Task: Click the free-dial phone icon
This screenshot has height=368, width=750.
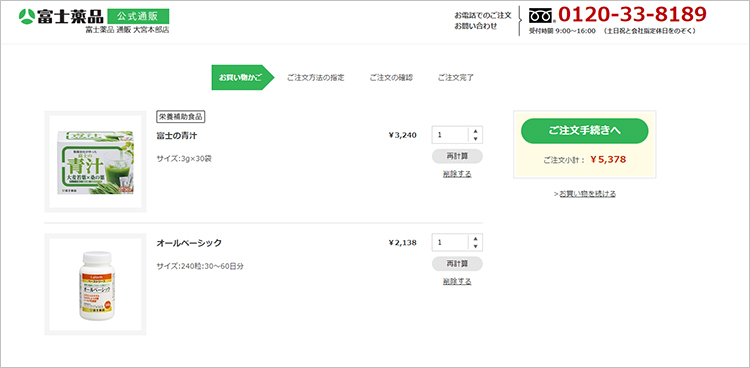Action: click(x=541, y=16)
